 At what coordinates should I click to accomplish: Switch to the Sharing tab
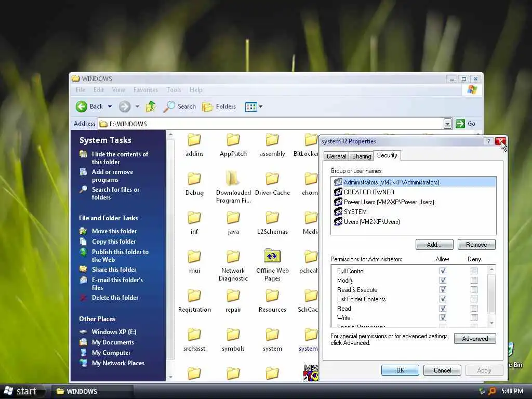[362, 156]
